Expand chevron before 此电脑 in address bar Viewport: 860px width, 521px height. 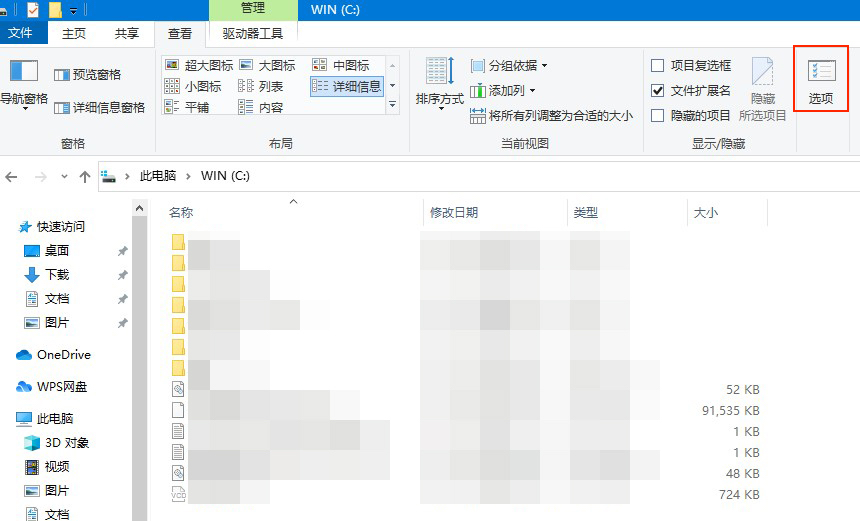pos(127,176)
